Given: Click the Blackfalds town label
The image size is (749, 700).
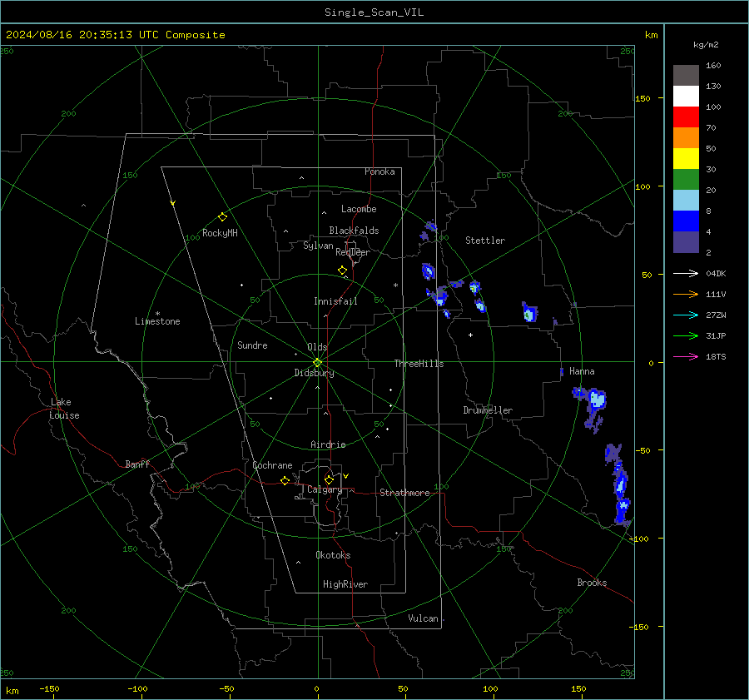Looking at the screenshot, I should [354, 231].
